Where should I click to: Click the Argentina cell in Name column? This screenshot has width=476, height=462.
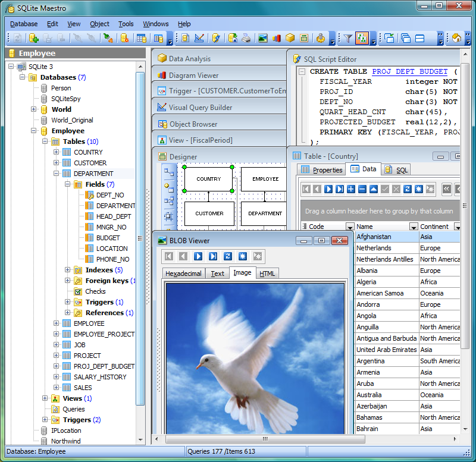tap(387, 361)
